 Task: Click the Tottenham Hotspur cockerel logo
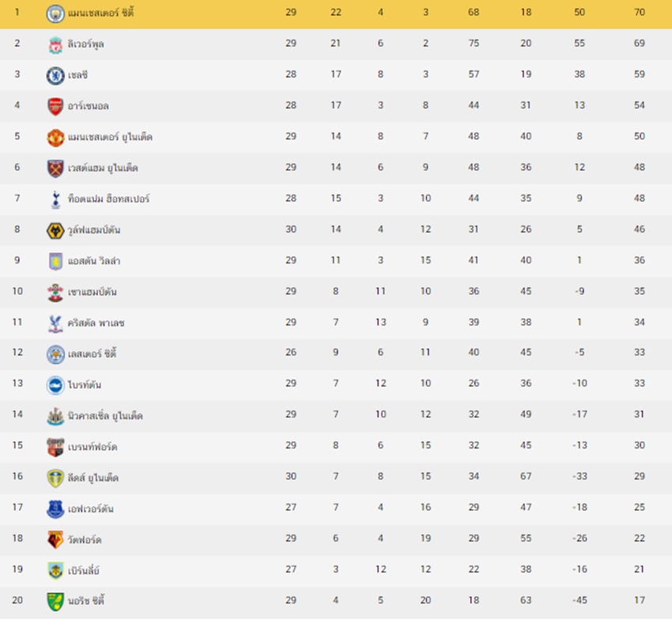55,199
